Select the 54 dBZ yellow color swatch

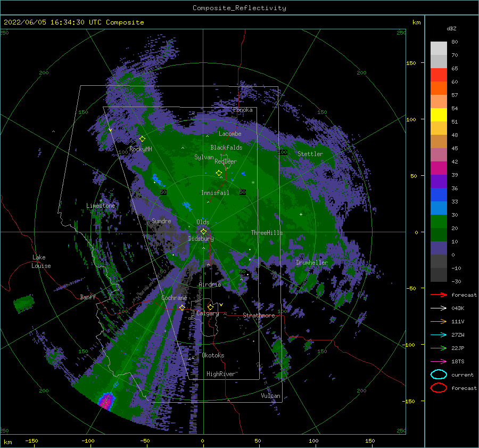439,115
